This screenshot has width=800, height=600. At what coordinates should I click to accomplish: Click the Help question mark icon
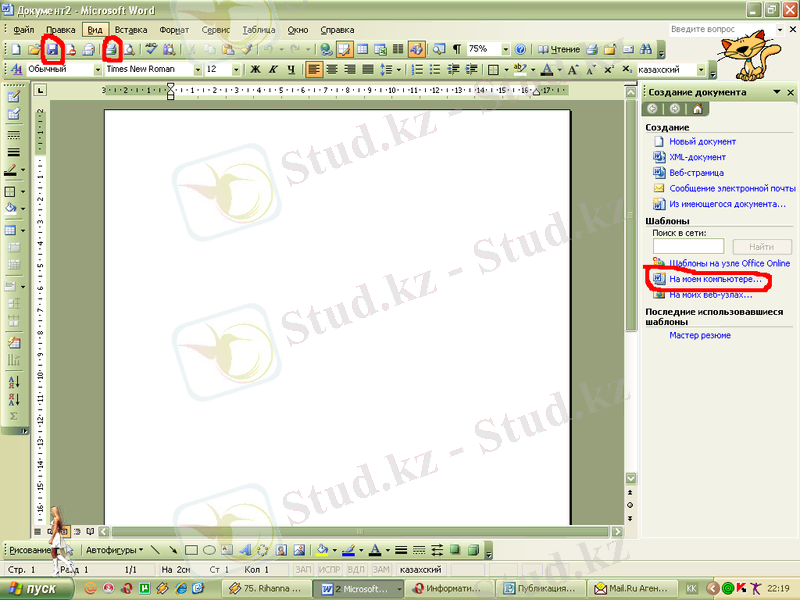(520, 49)
